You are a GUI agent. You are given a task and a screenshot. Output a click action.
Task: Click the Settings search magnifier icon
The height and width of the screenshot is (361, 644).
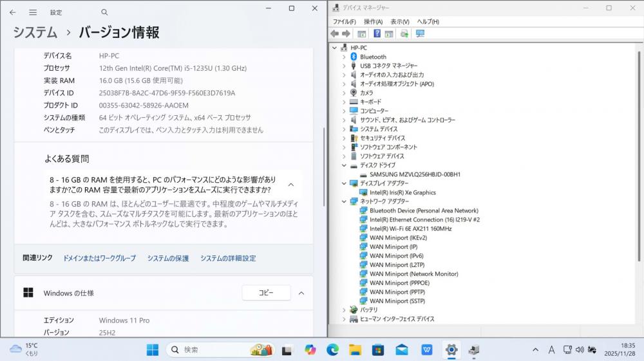pos(104,12)
